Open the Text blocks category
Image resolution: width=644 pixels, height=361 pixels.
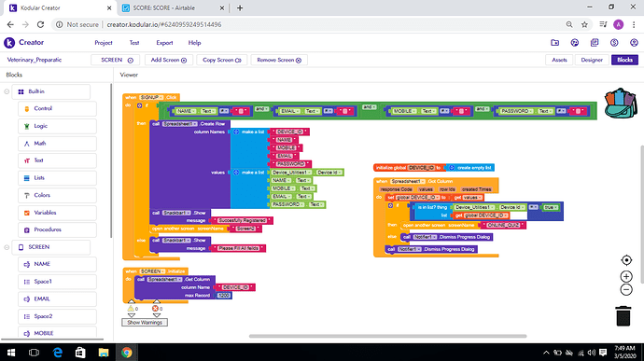(x=57, y=160)
